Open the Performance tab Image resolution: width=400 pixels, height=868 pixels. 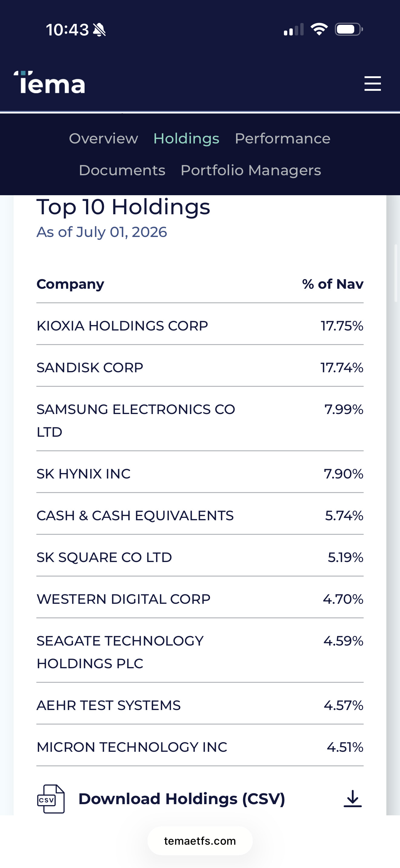point(283,139)
